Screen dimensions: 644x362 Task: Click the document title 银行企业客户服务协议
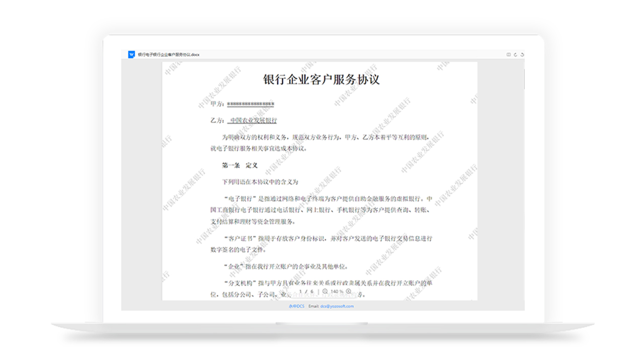[321, 79]
